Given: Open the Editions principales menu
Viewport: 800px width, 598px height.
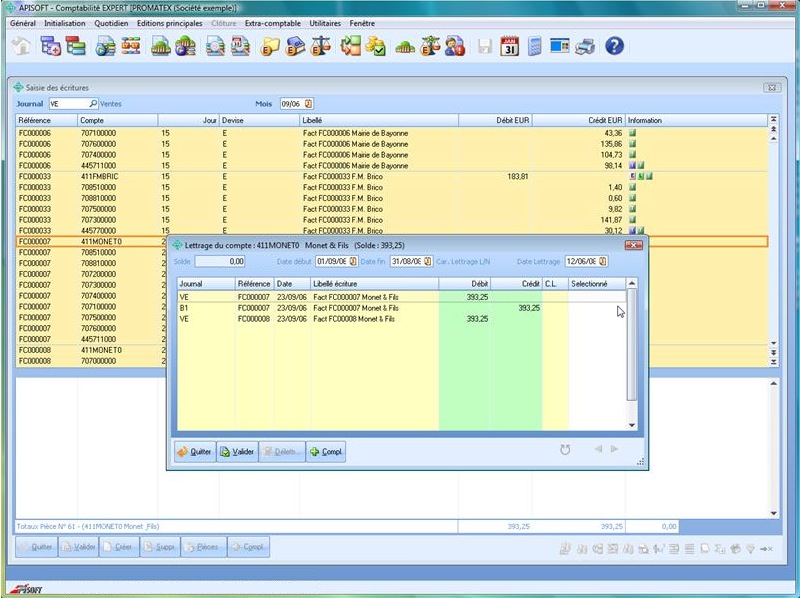Looking at the screenshot, I should pos(169,23).
